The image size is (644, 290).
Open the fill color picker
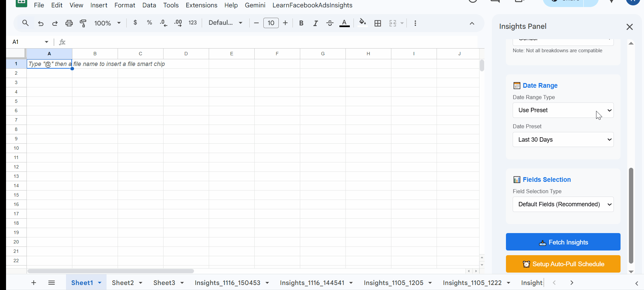(363, 23)
